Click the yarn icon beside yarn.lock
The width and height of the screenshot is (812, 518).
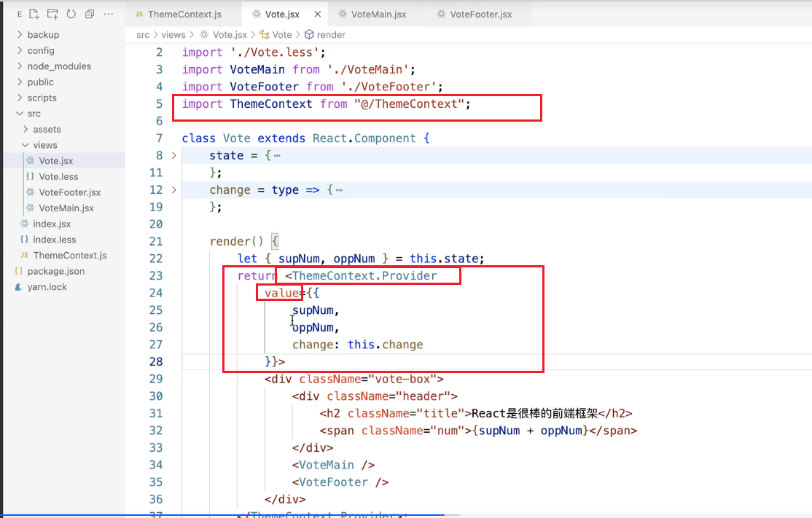click(19, 287)
